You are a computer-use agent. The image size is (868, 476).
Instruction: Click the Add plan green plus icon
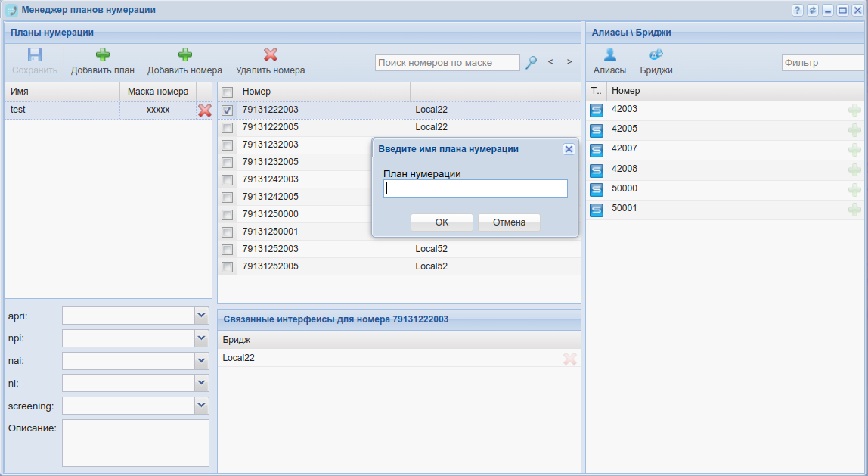pos(102,55)
